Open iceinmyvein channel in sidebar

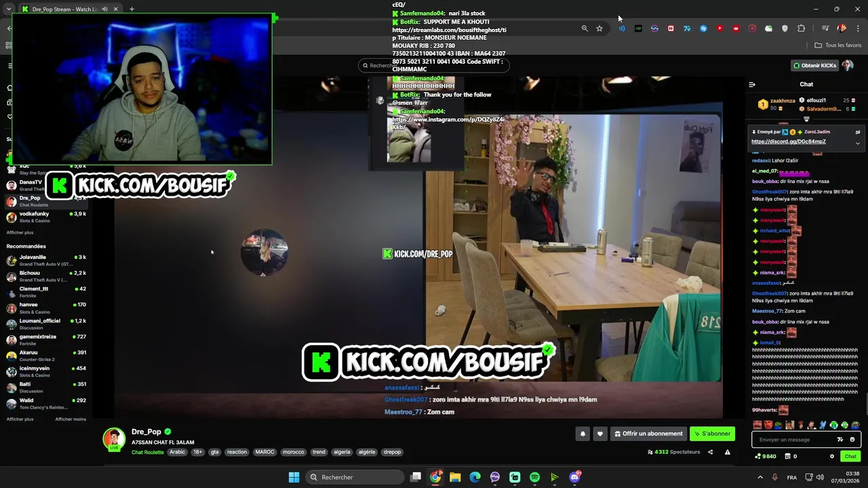point(46,371)
